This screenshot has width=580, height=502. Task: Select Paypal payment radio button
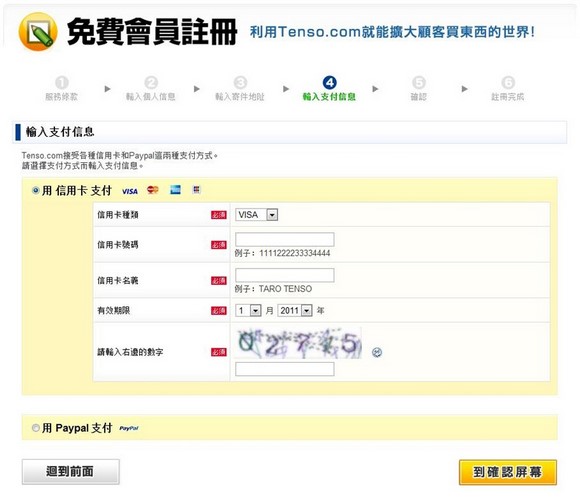coord(36,428)
